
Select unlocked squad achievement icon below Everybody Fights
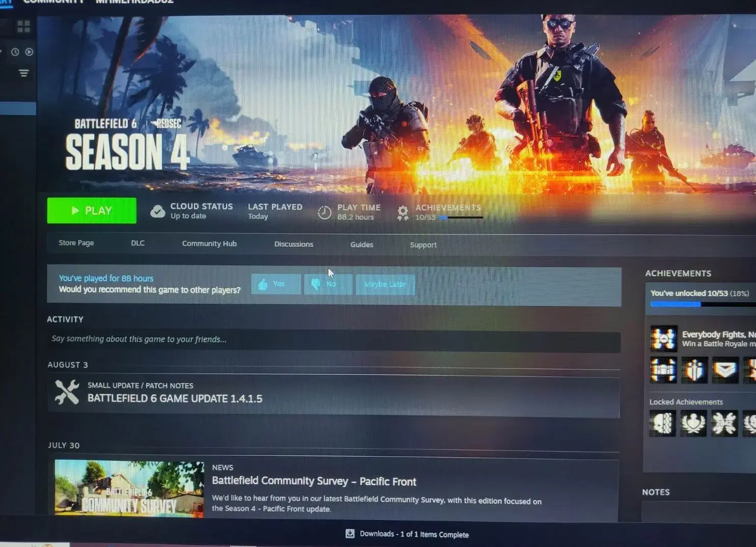(x=663, y=370)
